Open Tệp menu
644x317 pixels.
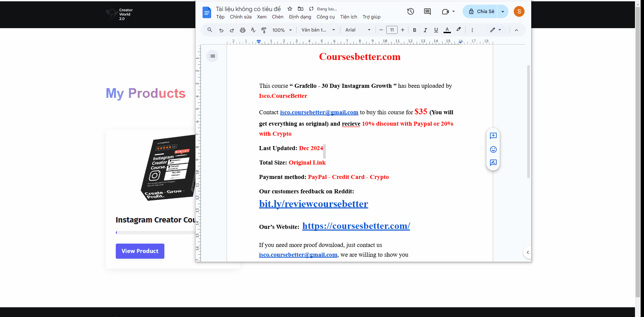tap(220, 17)
